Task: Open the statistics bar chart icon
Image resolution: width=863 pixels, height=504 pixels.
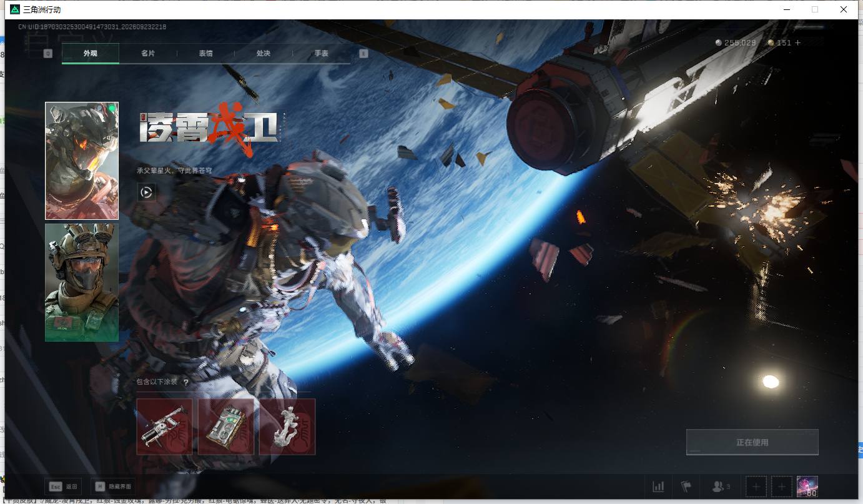Action: coord(658,486)
